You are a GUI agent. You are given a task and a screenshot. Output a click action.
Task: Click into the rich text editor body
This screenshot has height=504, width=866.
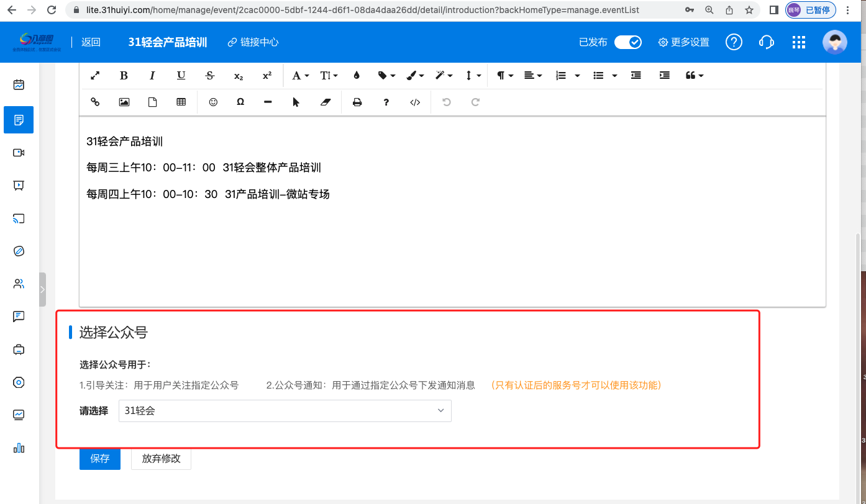coord(452,211)
